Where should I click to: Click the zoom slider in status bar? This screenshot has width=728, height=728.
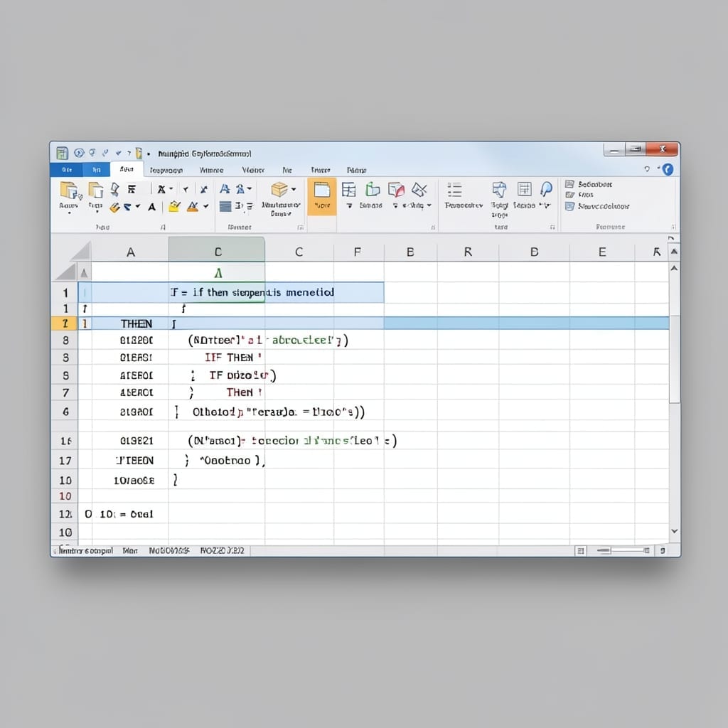tap(623, 551)
